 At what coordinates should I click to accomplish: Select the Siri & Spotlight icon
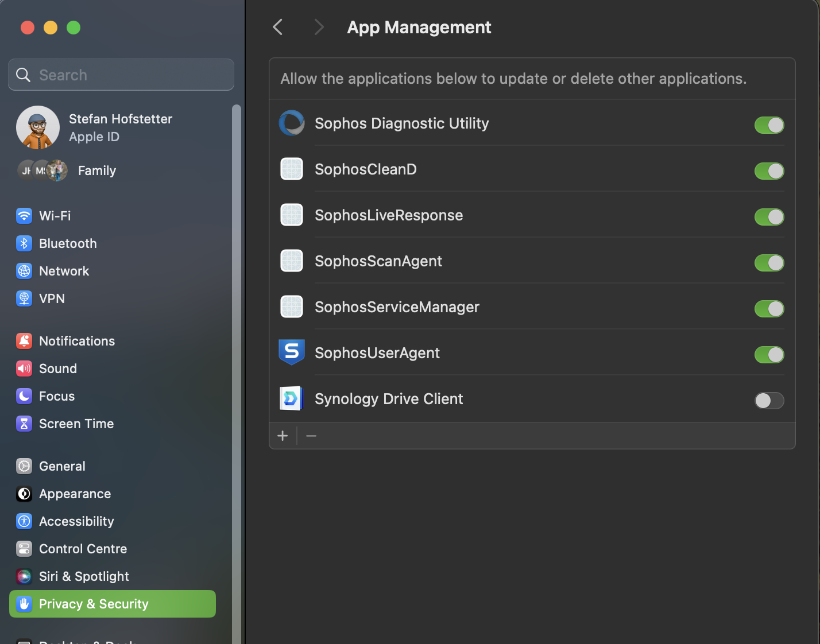pos(24,576)
